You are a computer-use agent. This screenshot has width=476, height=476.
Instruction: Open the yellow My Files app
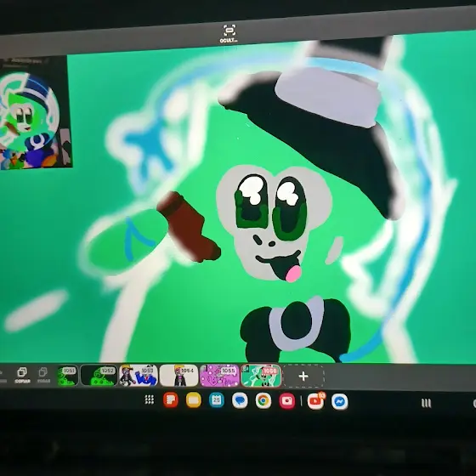194,400
